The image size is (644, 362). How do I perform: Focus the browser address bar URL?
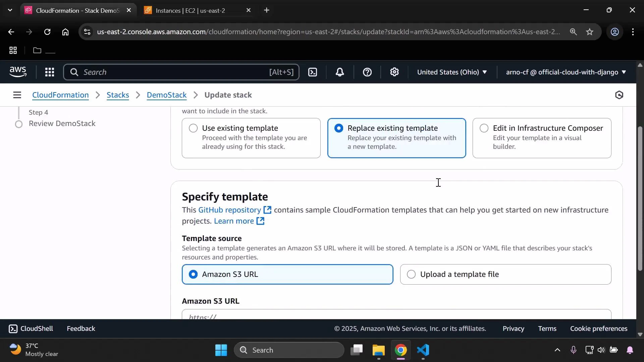(328, 32)
